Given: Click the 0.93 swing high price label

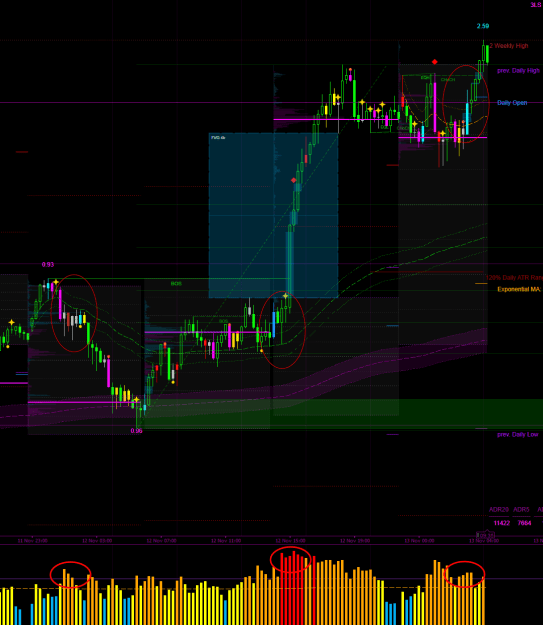Looking at the screenshot, I should pyautogui.click(x=48, y=265).
